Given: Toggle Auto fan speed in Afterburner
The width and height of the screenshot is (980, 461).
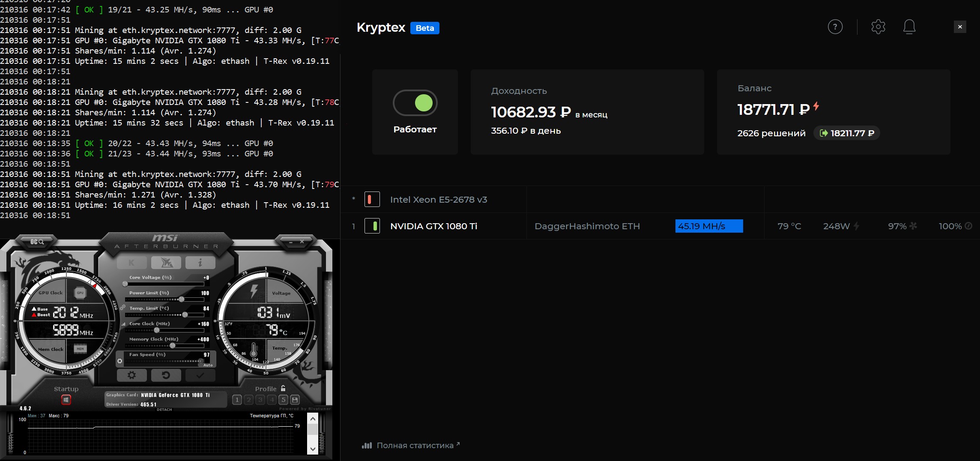Looking at the screenshot, I should click(x=208, y=365).
